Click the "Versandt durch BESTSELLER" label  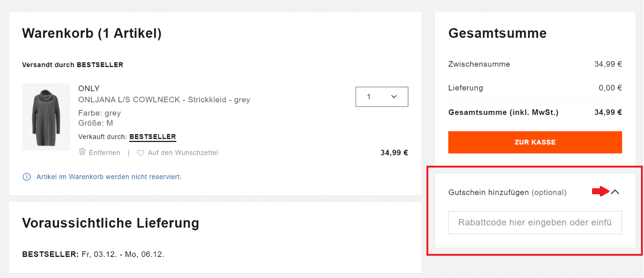click(x=73, y=64)
